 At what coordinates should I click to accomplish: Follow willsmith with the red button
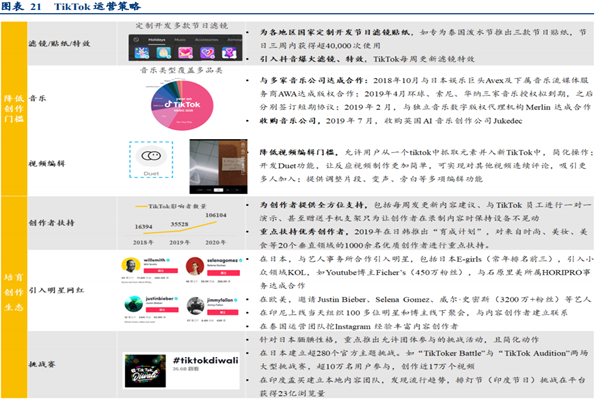(x=161, y=271)
